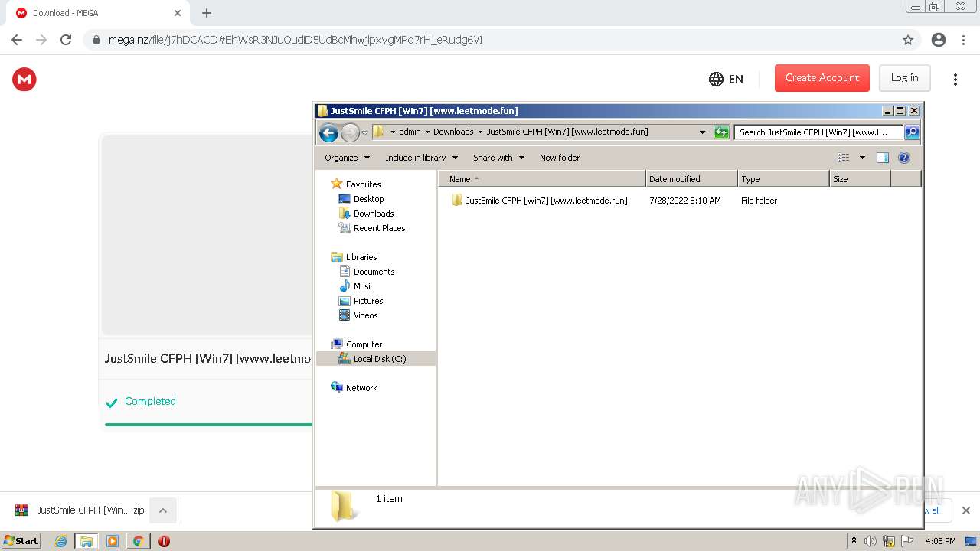
Task: Close the Chrome downloads bar
Action: (x=965, y=510)
